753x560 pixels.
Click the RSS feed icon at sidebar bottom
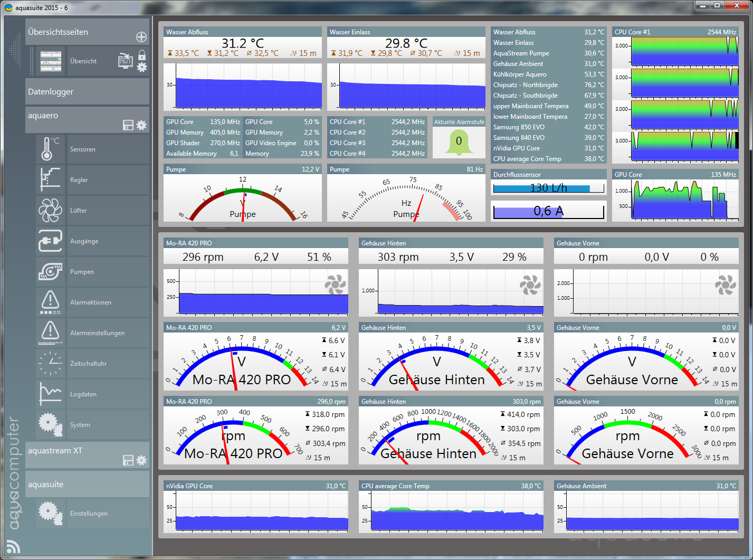coord(13,547)
